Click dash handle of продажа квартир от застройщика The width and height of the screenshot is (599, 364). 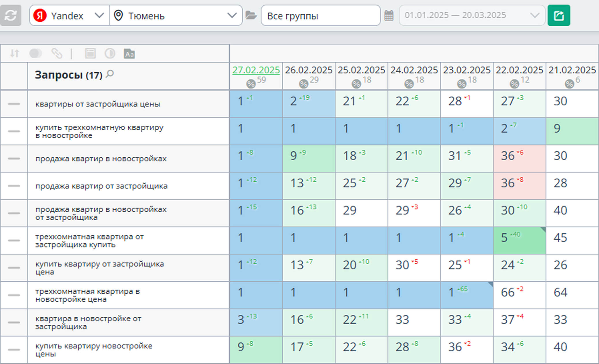point(14,186)
